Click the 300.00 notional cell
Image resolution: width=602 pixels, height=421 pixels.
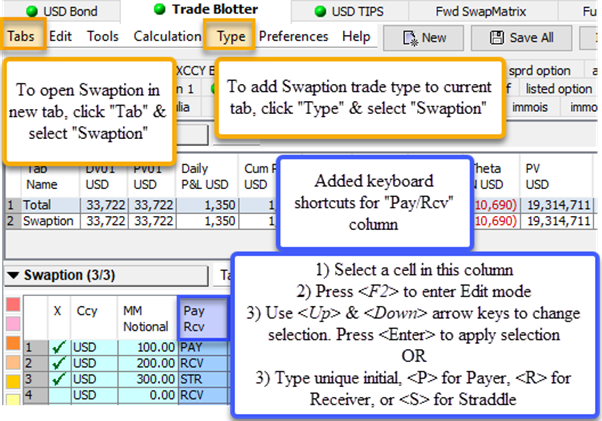click(x=148, y=379)
